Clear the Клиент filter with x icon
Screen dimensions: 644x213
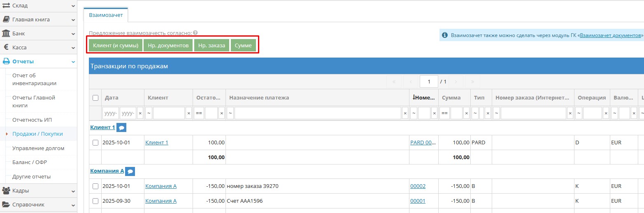188,113
